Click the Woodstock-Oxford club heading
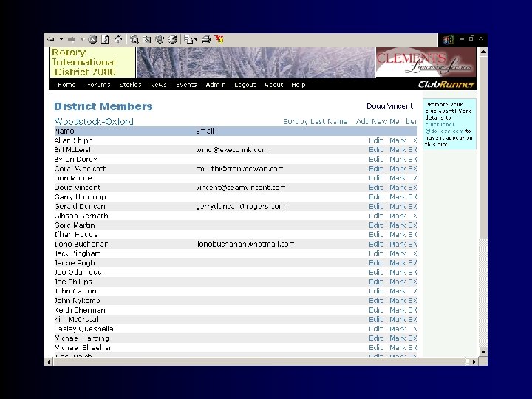532x399 pixels. (94, 121)
